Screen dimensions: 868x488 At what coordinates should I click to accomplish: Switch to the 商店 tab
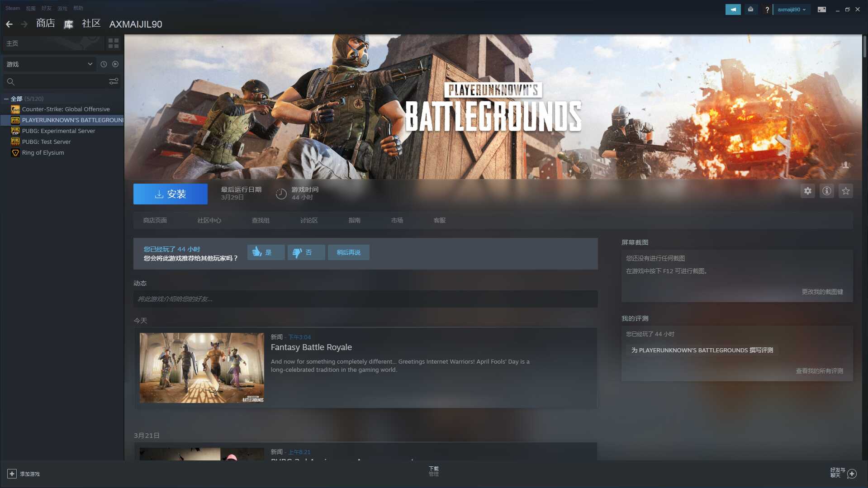(46, 24)
